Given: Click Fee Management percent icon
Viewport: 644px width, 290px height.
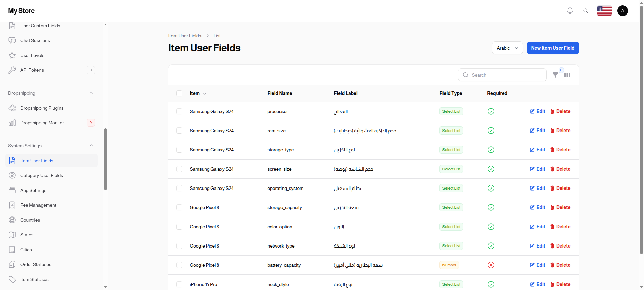Looking at the screenshot, I should (x=12, y=205).
